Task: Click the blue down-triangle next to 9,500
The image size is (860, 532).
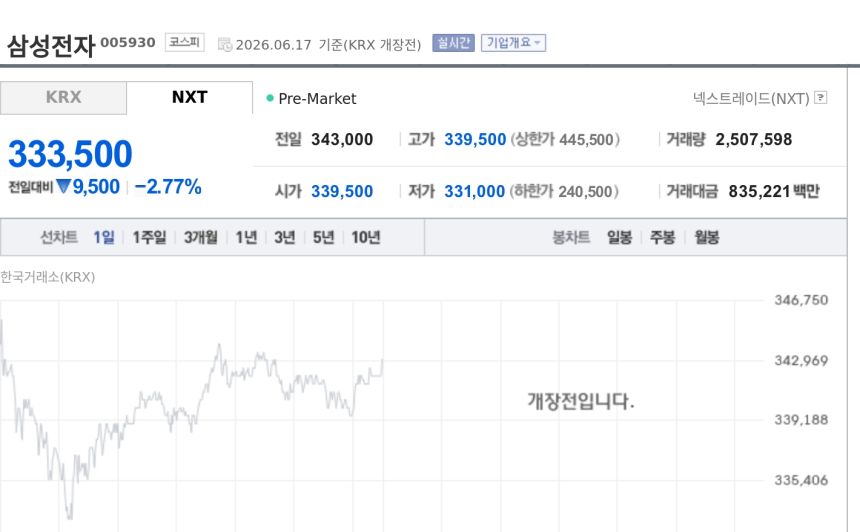Action: tap(63, 186)
